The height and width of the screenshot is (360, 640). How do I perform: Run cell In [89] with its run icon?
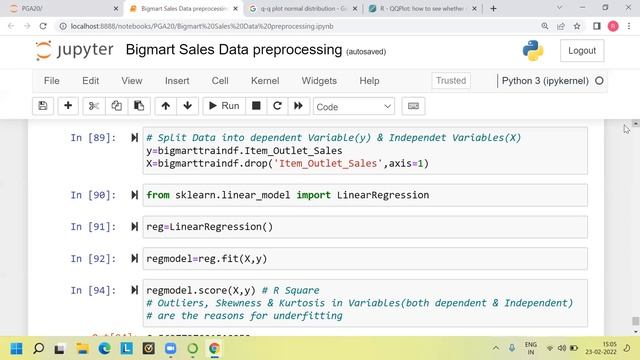click(134, 138)
